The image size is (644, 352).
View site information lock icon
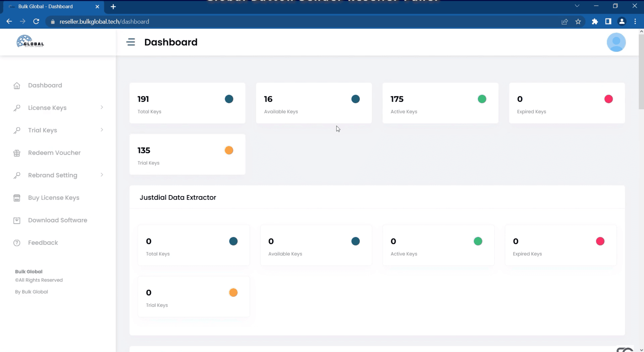[x=53, y=21]
